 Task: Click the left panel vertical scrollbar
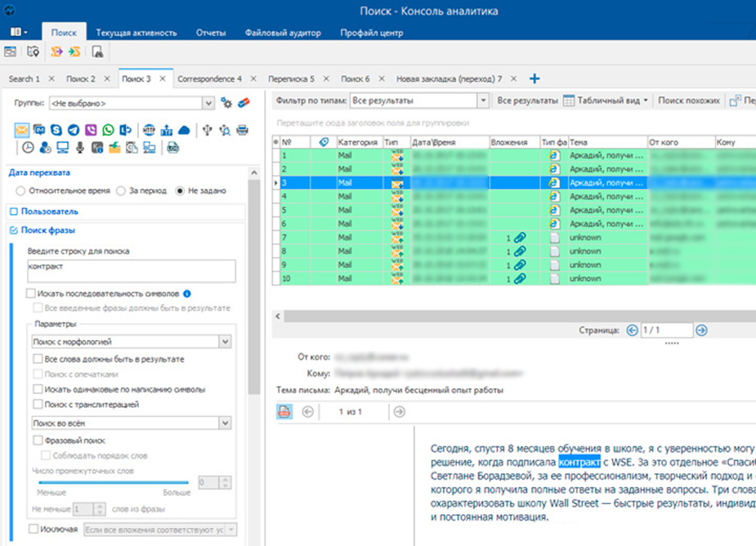pyautogui.click(x=254, y=287)
